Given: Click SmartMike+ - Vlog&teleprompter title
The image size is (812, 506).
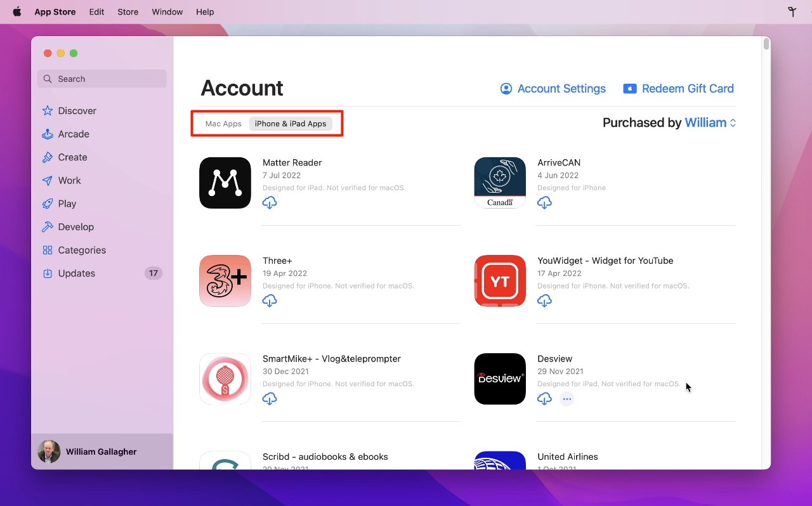Looking at the screenshot, I should (x=332, y=359).
